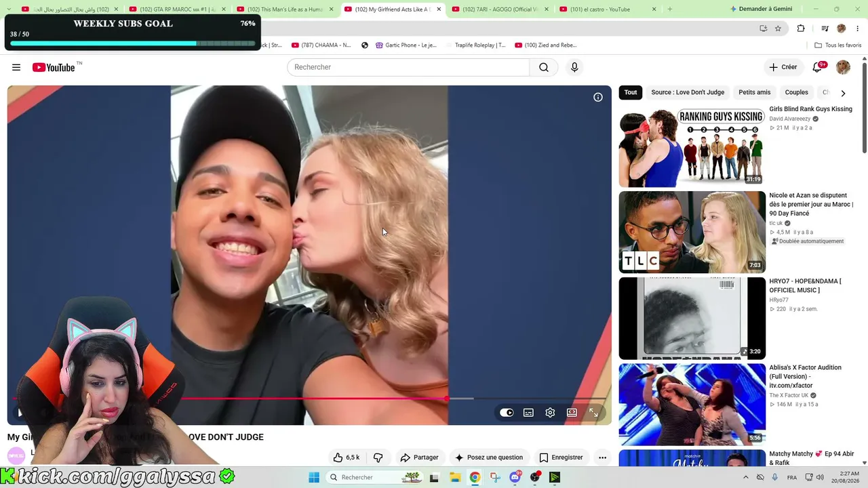This screenshot has width=868, height=488.
Task: Open YouTube notifications bell
Action: 817,67
